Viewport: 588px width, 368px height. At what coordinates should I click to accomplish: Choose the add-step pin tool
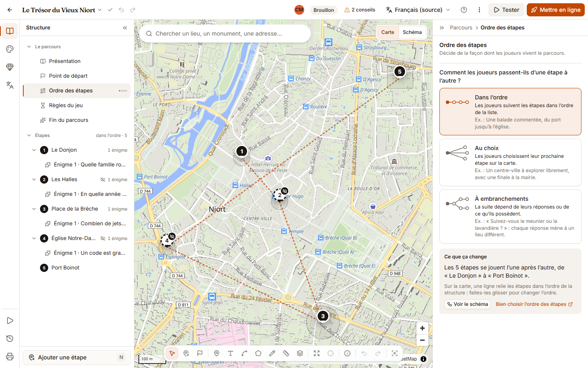coord(186,353)
